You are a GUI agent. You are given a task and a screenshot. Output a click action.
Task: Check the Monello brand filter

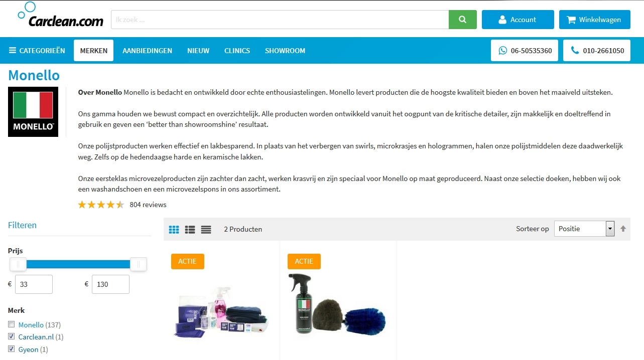click(x=11, y=324)
